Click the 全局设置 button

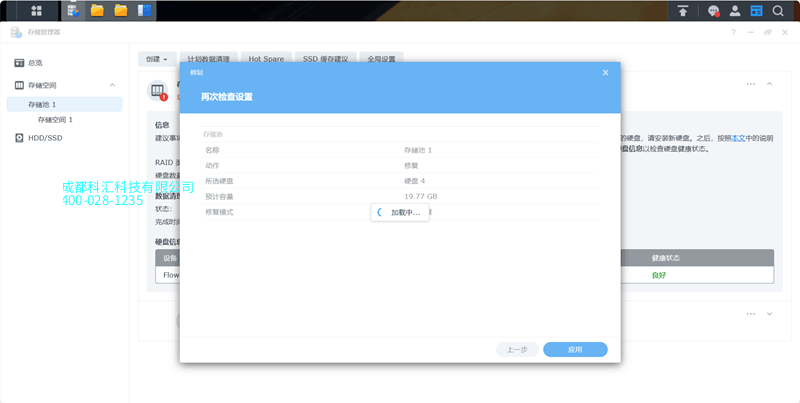[382, 59]
